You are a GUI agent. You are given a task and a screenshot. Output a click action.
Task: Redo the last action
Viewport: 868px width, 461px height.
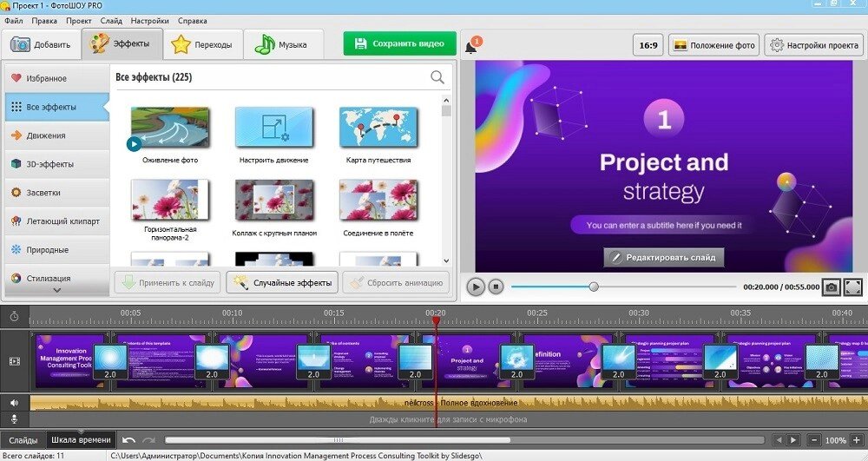pos(149,440)
